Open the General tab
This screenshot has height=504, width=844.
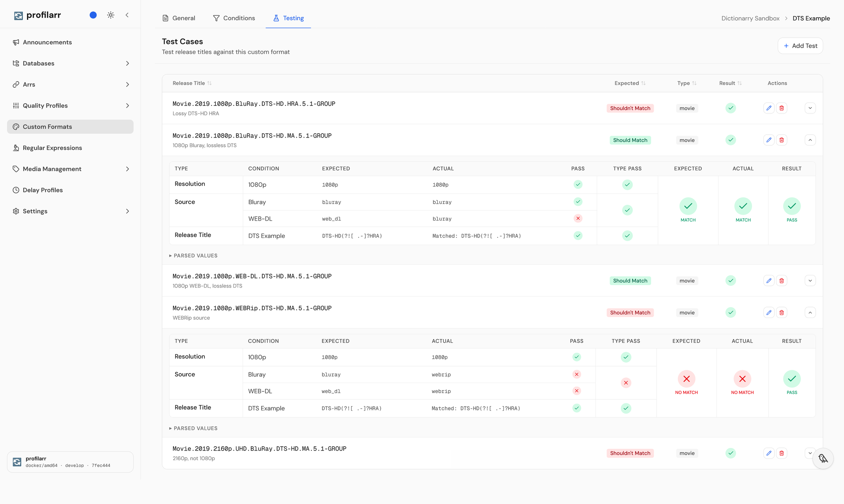click(x=179, y=18)
